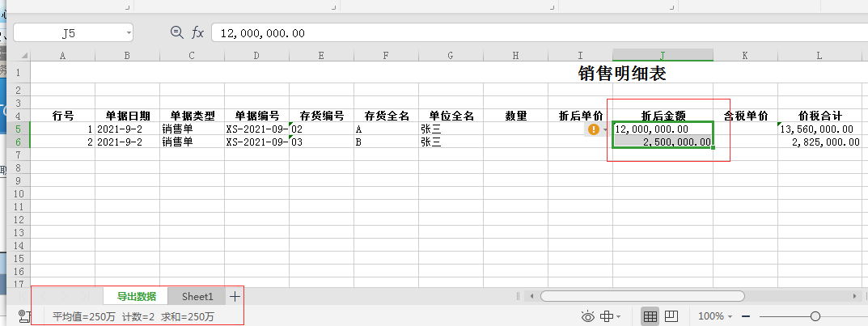
Task: Select the 存货编号 header cell
Action: pos(322,116)
